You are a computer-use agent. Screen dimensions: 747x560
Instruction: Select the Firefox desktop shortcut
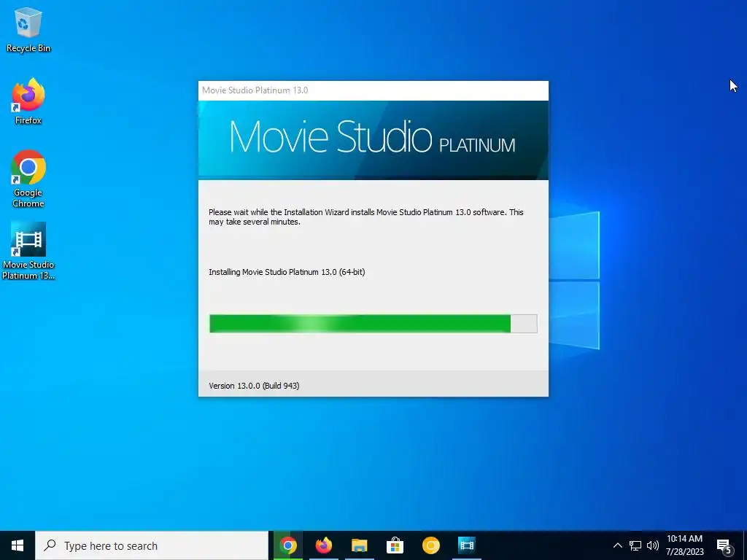pos(28,101)
